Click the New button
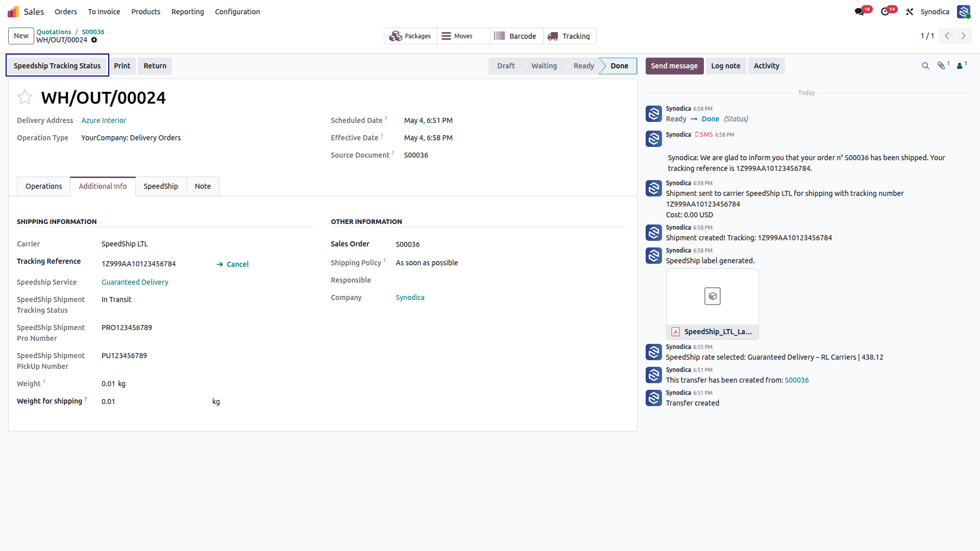This screenshot has height=551, width=980. (x=21, y=36)
